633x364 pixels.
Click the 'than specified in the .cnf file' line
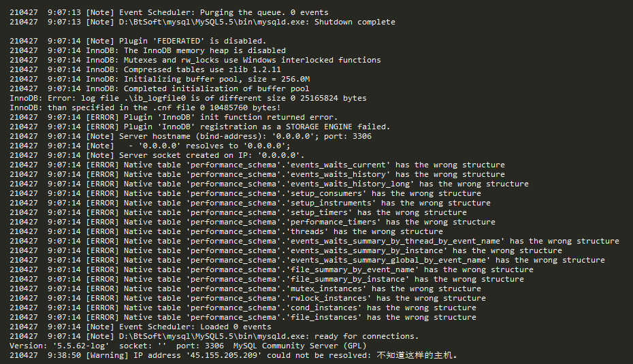point(145,107)
